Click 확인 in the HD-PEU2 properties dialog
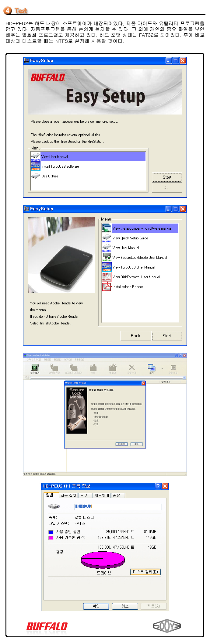This screenshot has height=644, width=210. tap(96, 606)
